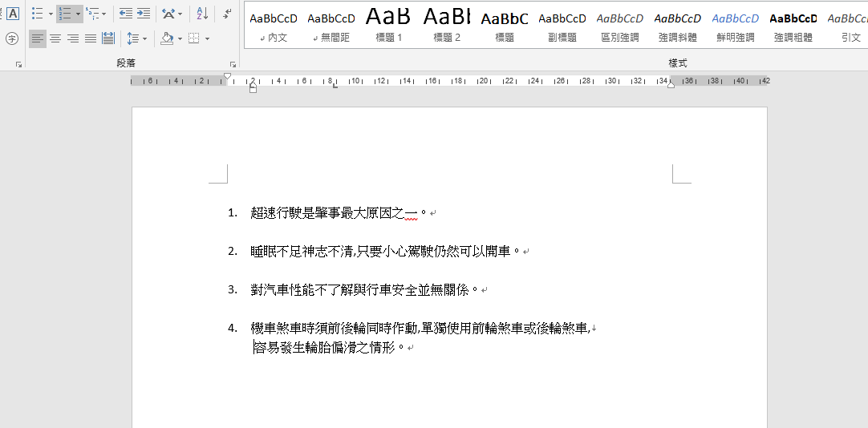Screen dimensions: 868x428
Task: Expand the line spacing dropdown
Action: click(144, 38)
